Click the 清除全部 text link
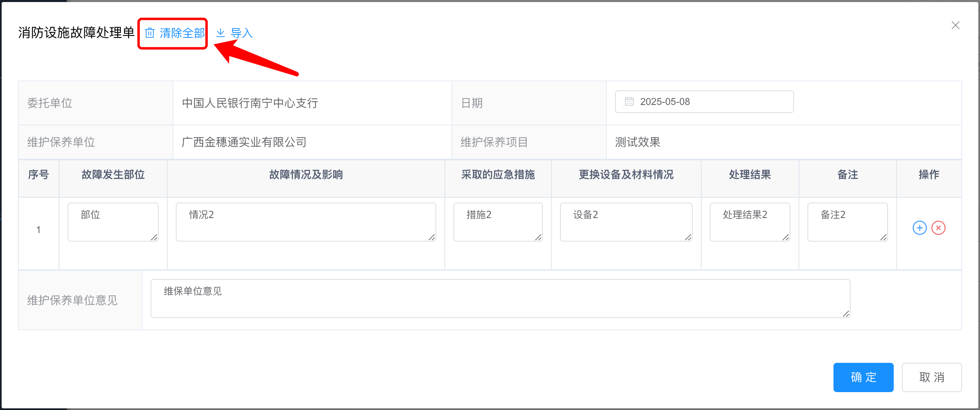Image resolution: width=980 pixels, height=410 pixels. pyautogui.click(x=182, y=33)
